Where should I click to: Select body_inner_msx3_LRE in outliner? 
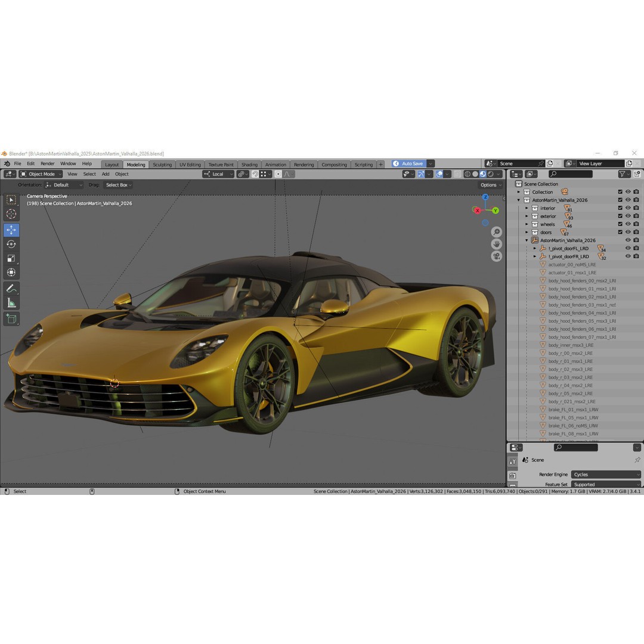coord(571,345)
